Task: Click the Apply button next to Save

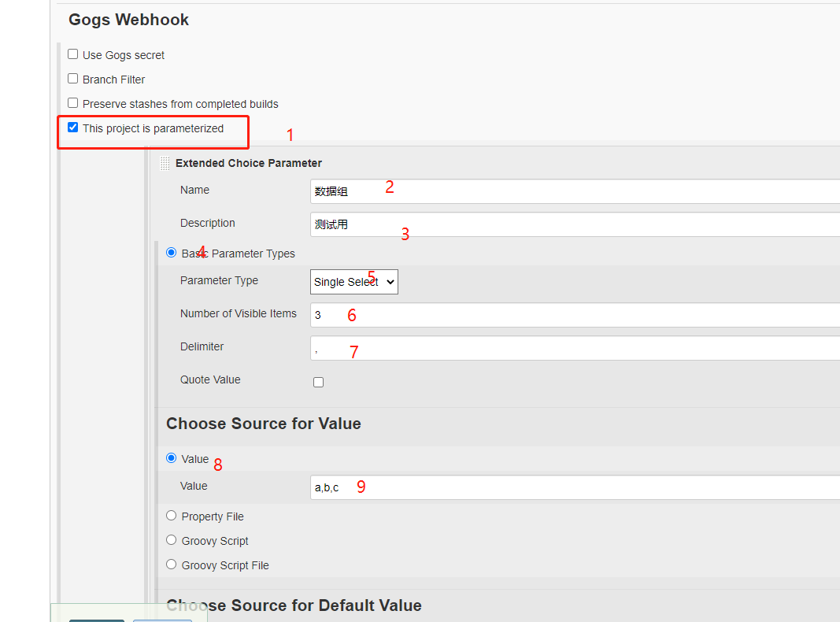Action: click(x=162, y=620)
